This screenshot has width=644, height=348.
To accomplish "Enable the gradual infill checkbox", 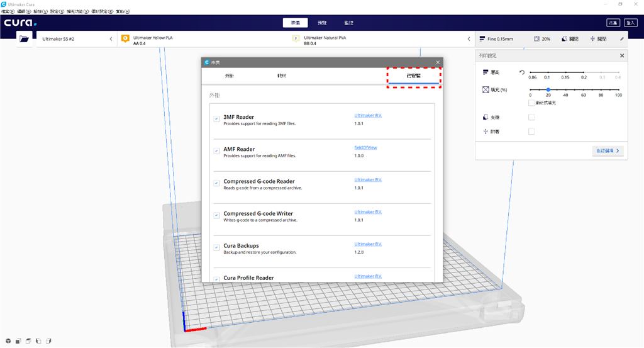I will point(531,103).
